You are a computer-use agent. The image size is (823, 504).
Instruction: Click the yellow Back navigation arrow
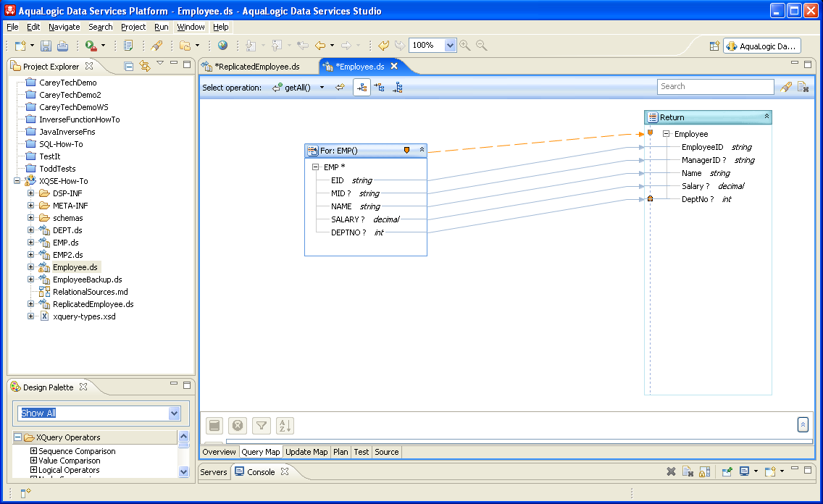(x=319, y=46)
